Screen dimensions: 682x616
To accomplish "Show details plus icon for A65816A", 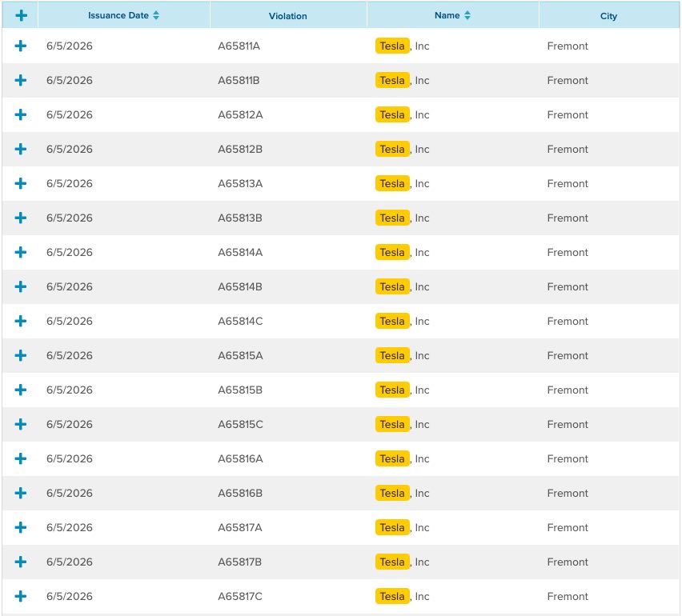I will pyautogui.click(x=21, y=458).
